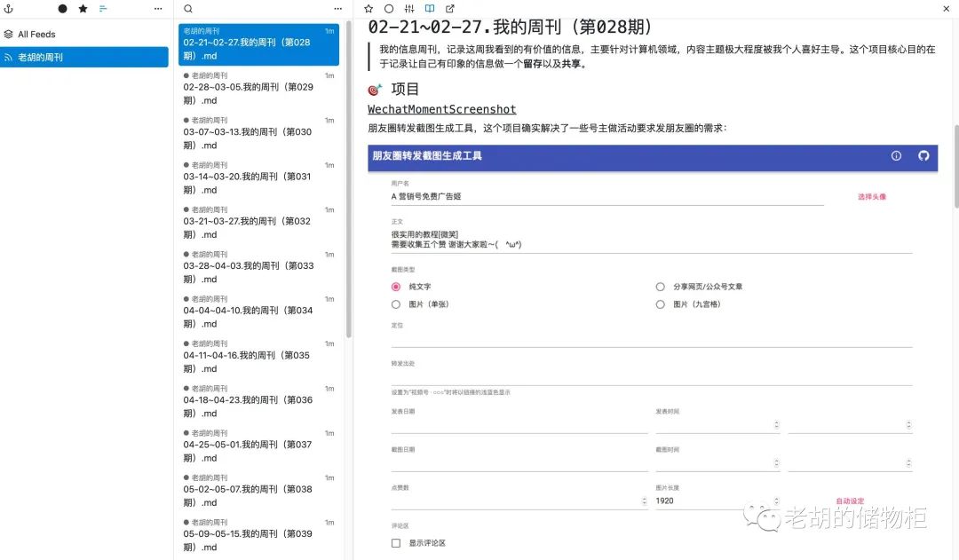Click the 选择头像 link in the screenshot
This screenshot has width=959, height=560.
[872, 197]
